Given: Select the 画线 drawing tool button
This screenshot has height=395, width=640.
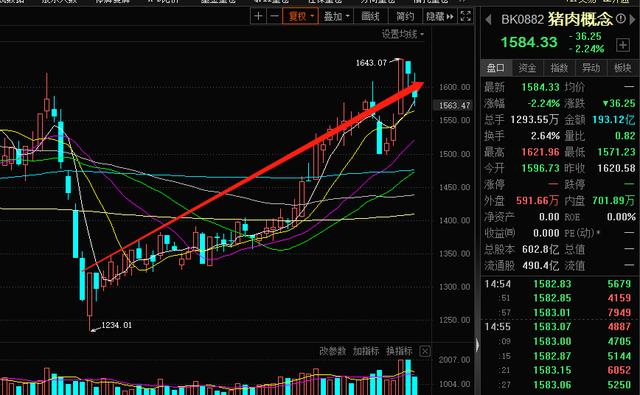Looking at the screenshot, I should (x=371, y=16).
